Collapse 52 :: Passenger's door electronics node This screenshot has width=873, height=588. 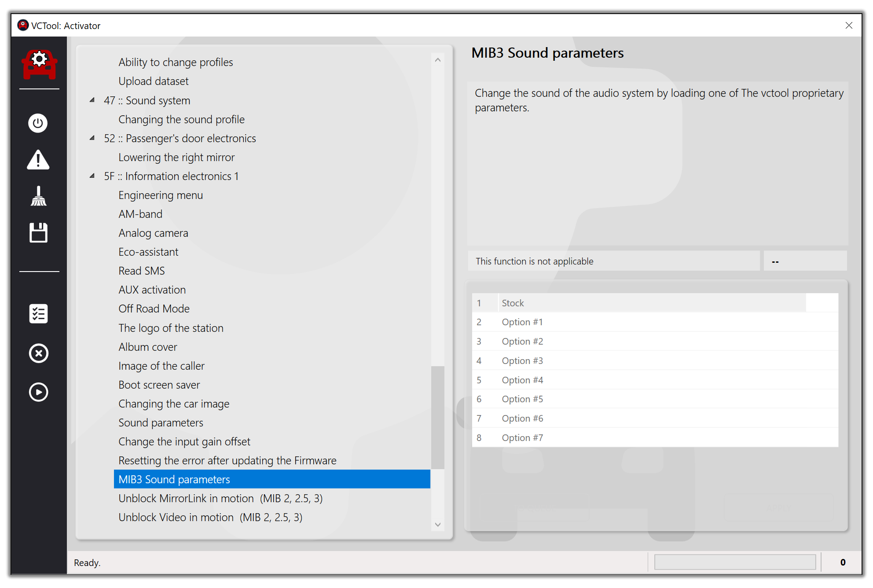pyautogui.click(x=92, y=138)
